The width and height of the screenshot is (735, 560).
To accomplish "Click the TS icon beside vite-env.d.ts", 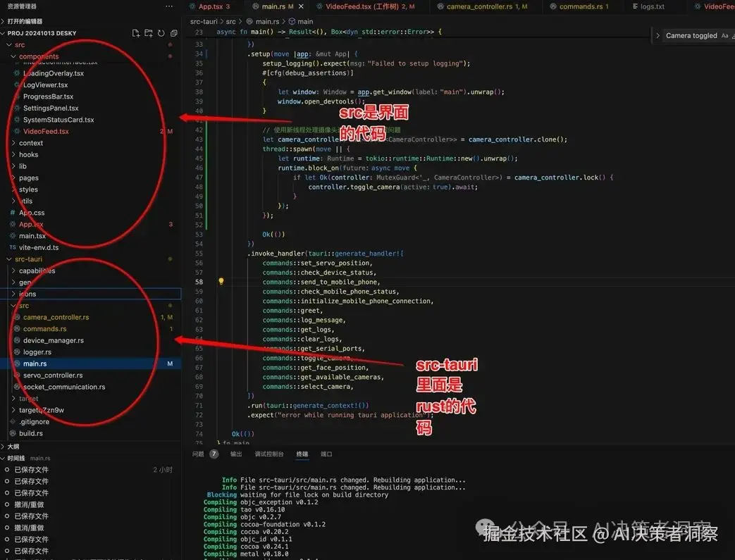I will 13,247.
